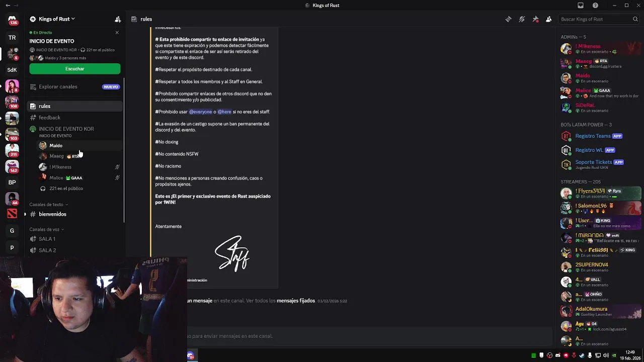Toggle notification settings bell in header
644x362 pixels.
tap(522, 19)
